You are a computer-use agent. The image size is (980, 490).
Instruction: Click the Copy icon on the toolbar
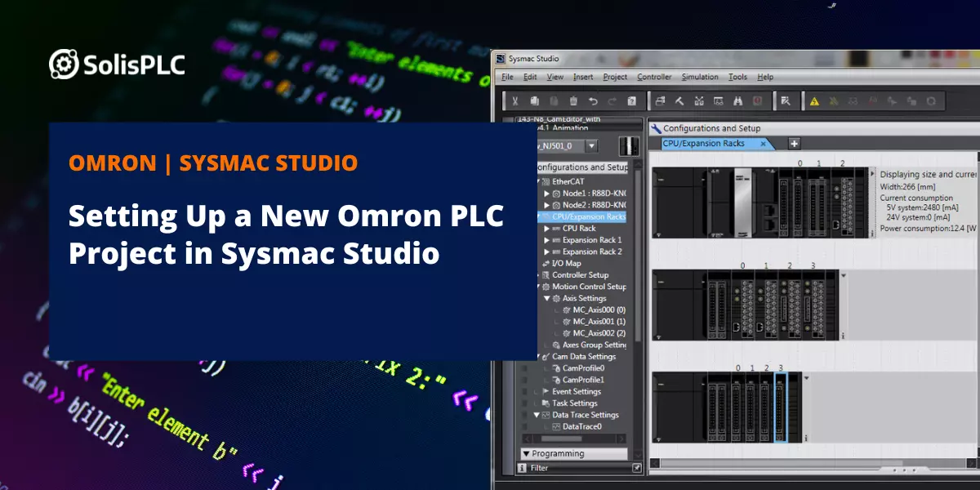coord(534,100)
